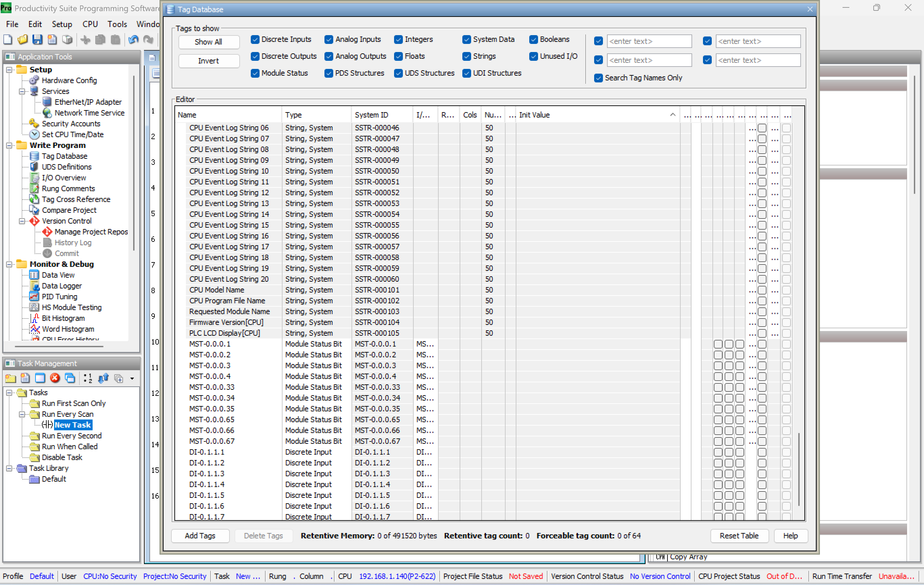Click the Add Tags button
Screen dimensions: 924x585
[200, 535]
